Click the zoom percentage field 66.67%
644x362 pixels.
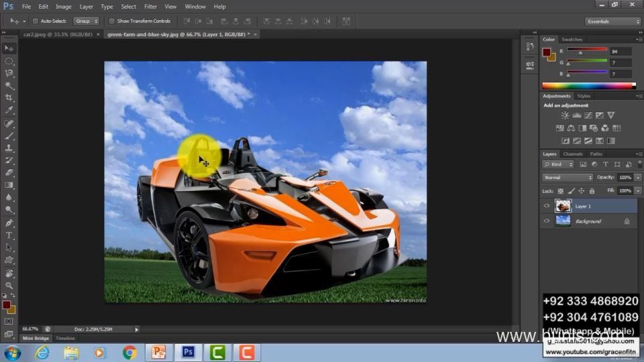[30, 329]
